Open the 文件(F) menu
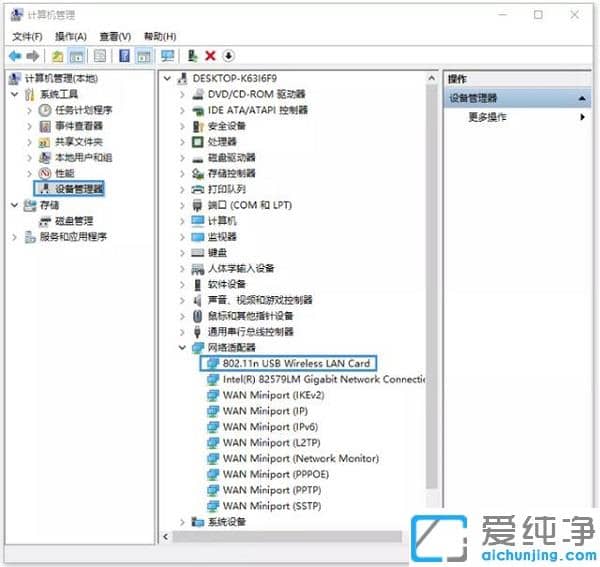The height and width of the screenshot is (567, 600). coord(27,37)
